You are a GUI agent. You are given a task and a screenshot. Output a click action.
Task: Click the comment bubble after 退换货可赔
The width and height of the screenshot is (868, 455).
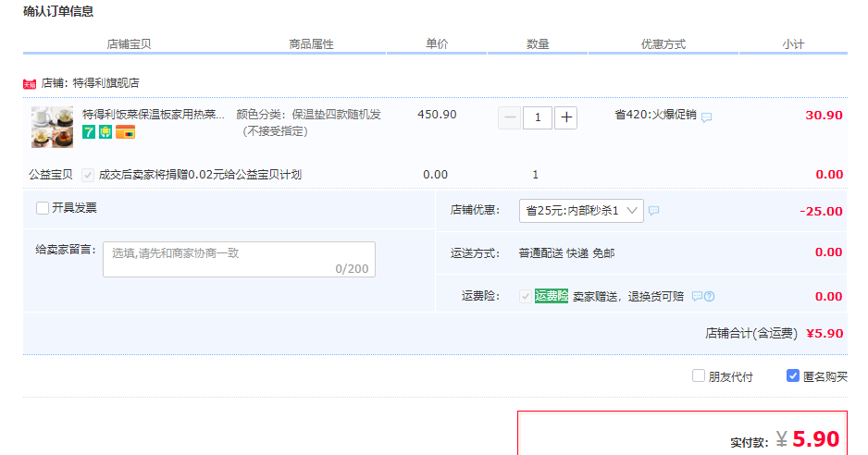[697, 296]
